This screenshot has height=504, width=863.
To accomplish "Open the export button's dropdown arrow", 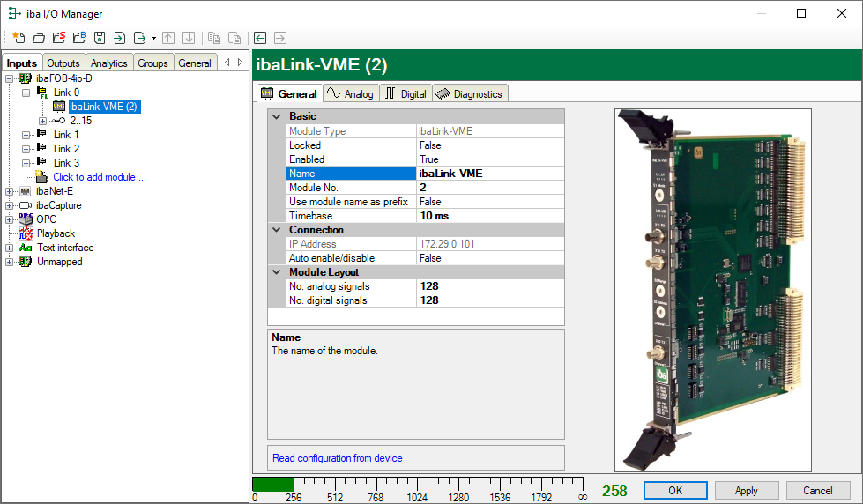I will (x=153, y=38).
